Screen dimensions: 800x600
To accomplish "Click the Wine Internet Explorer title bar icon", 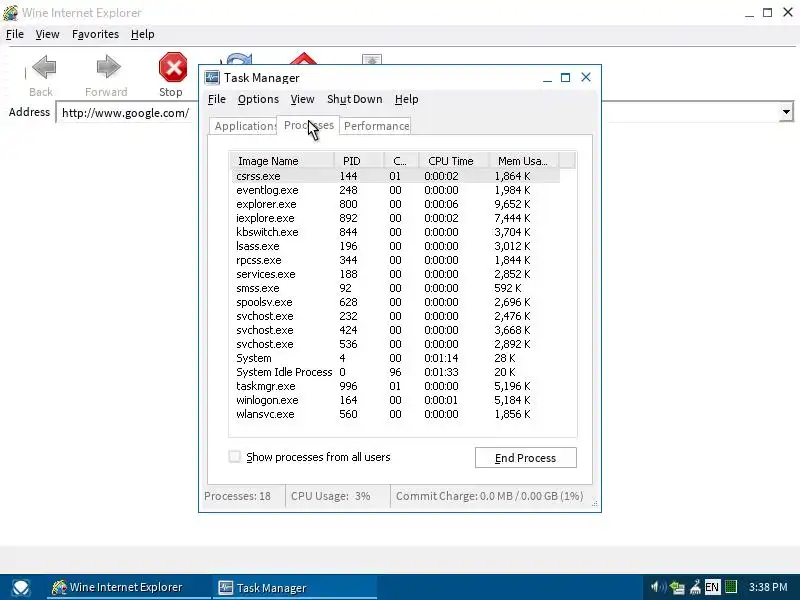I will pos(10,12).
